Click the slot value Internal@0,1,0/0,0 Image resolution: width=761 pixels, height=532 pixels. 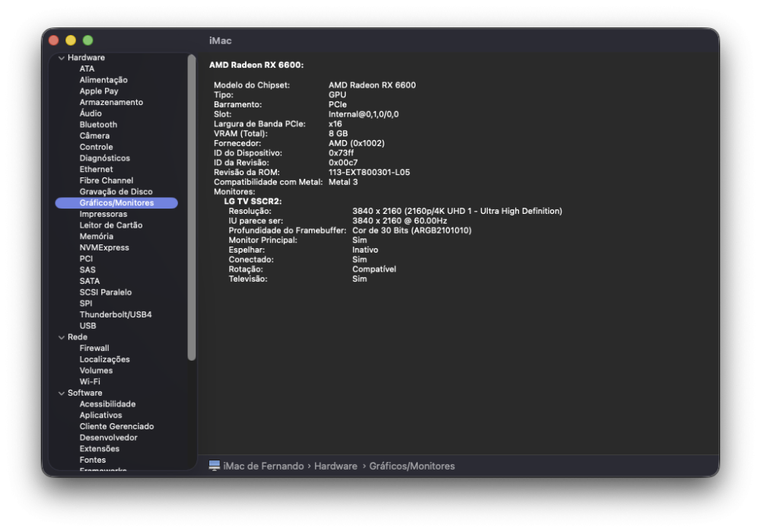point(364,114)
